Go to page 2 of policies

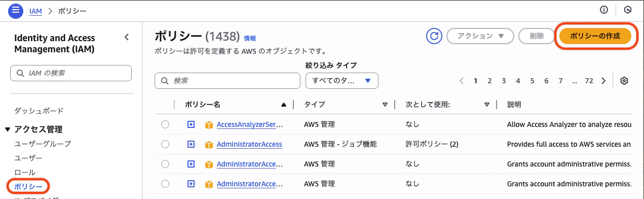[x=490, y=81]
